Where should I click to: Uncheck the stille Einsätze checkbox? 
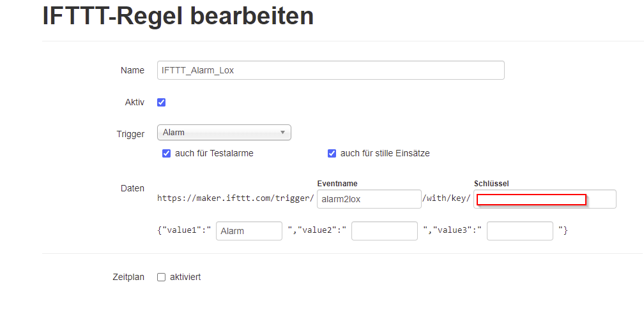(332, 153)
